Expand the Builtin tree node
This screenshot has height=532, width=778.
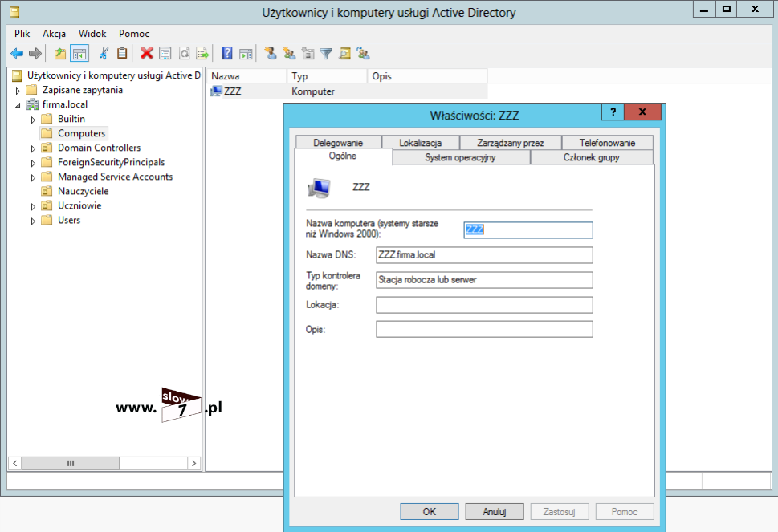34,120
